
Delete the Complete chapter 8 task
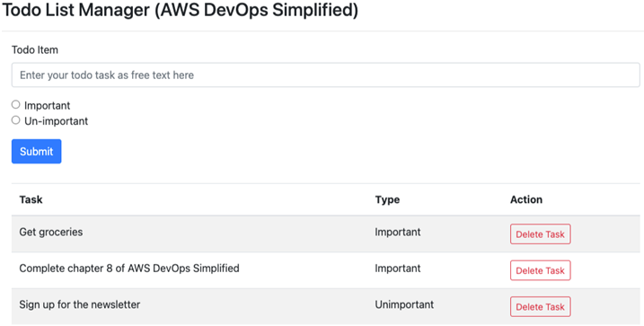coord(540,270)
